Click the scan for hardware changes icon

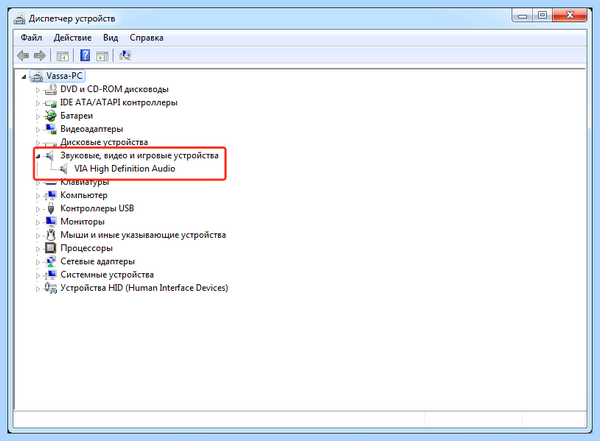click(x=125, y=56)
